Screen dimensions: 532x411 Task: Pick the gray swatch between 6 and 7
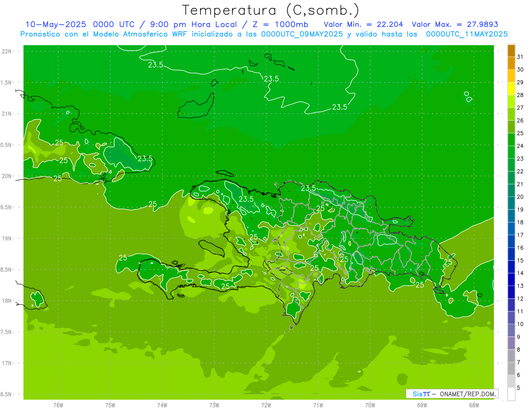click(511, 368)
